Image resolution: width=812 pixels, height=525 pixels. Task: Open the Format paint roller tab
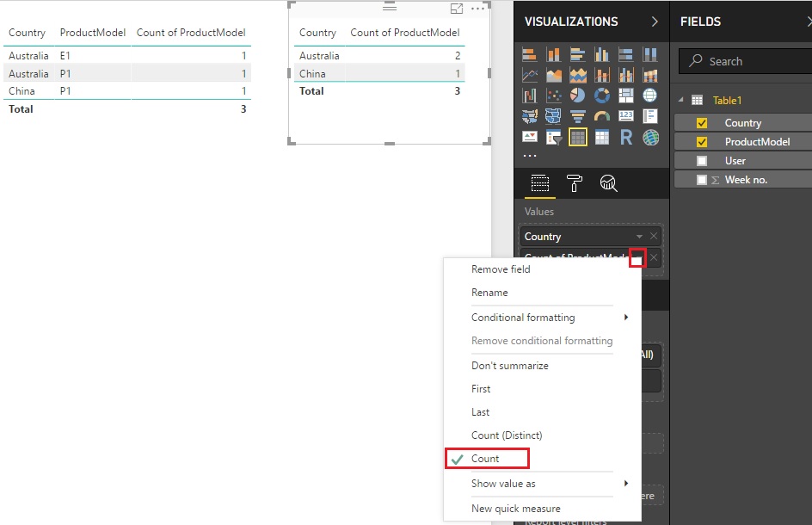click(574, 183)
